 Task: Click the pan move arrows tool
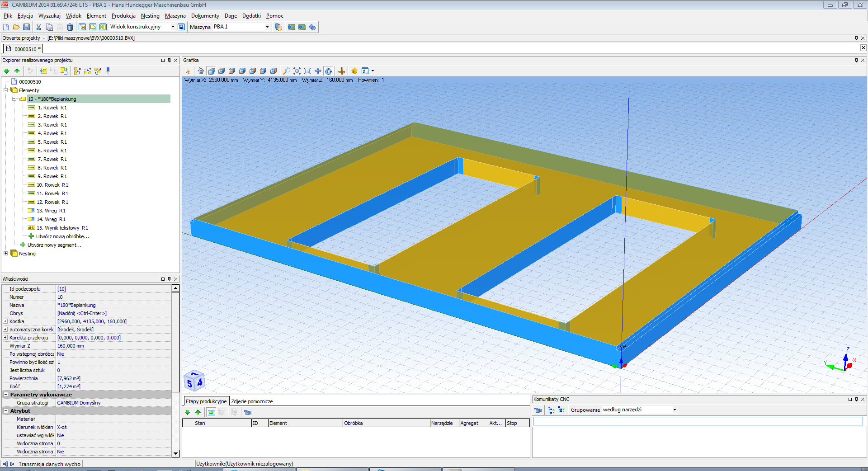pyautogui.click(x=318, y=71)
